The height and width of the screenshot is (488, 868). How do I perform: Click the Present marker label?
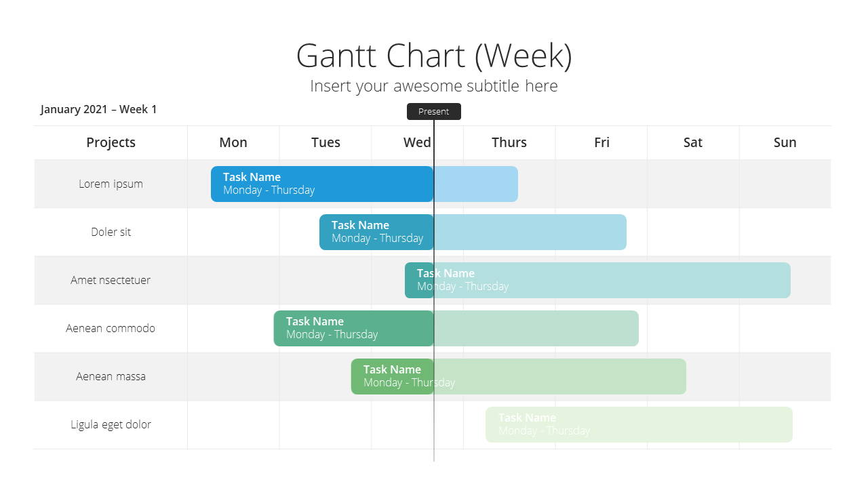tap(434, 112)
